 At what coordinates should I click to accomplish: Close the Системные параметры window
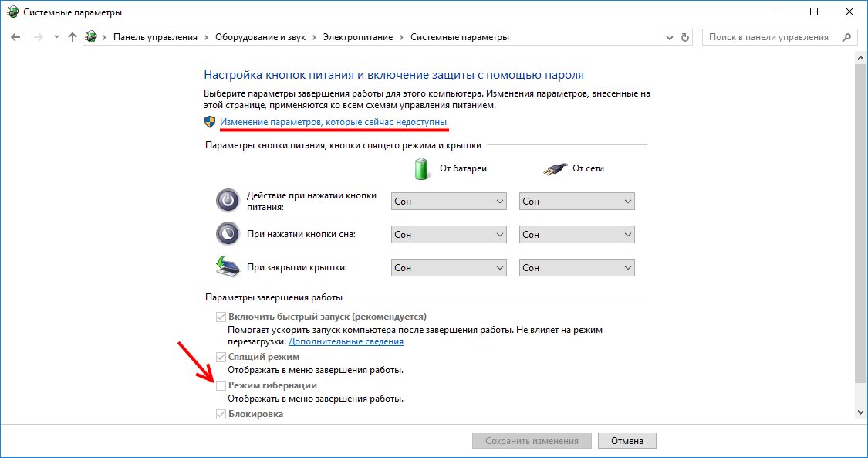pos(849,12)
